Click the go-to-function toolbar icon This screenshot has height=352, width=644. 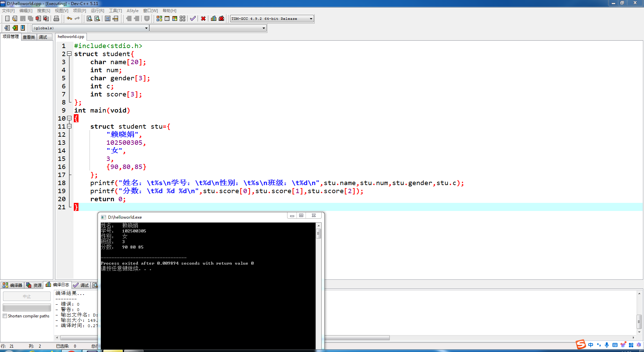coord(108,18)
